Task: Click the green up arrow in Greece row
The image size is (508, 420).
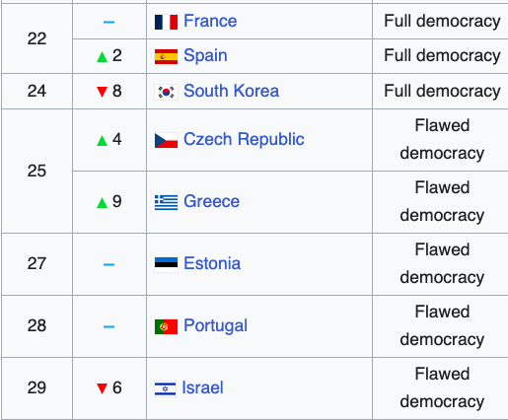Action: coord(103,202)
